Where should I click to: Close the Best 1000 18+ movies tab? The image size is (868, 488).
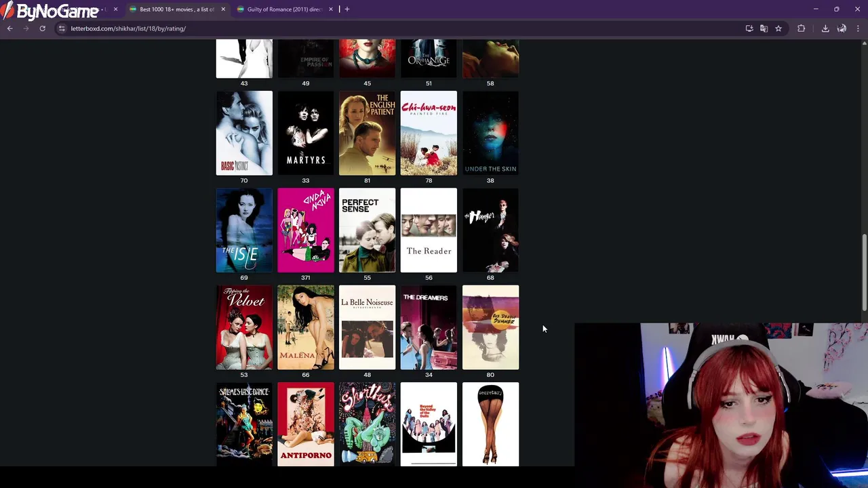(223, 9)
